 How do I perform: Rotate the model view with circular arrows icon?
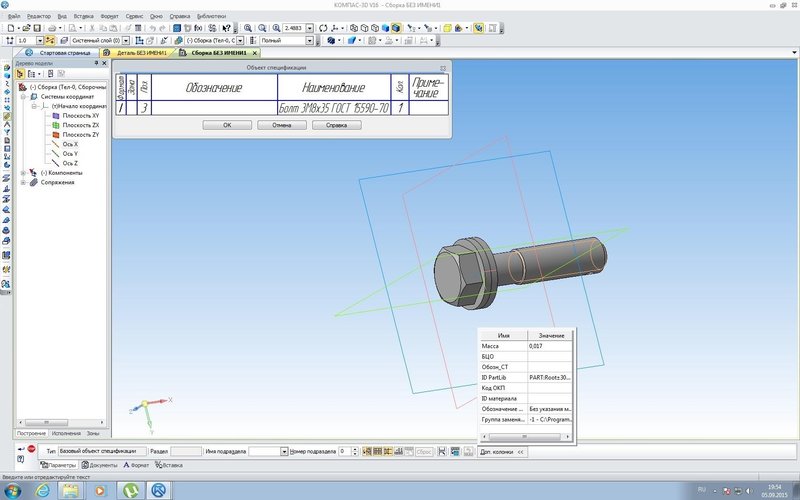[323, 28]
